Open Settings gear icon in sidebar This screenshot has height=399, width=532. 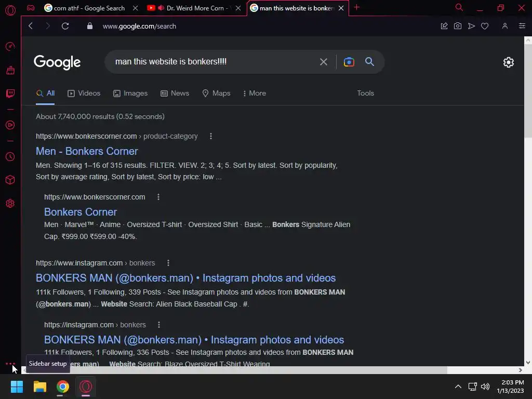click(10, 203)
